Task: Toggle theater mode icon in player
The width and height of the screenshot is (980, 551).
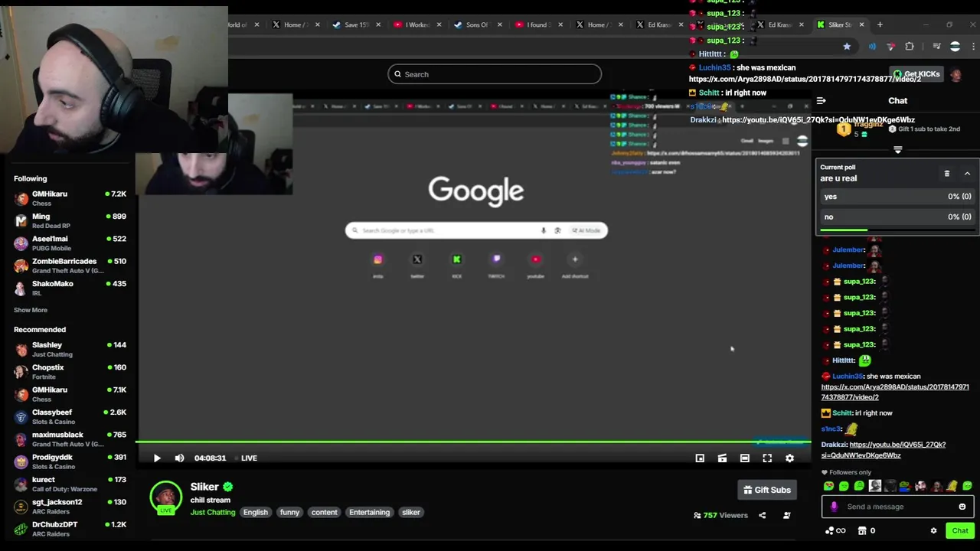Action: pyautogui.click(x=745, y=458)
